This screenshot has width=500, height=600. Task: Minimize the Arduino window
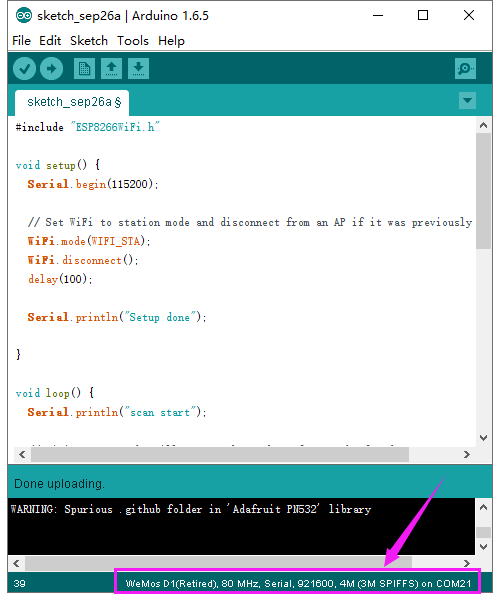tap(378, 16)
